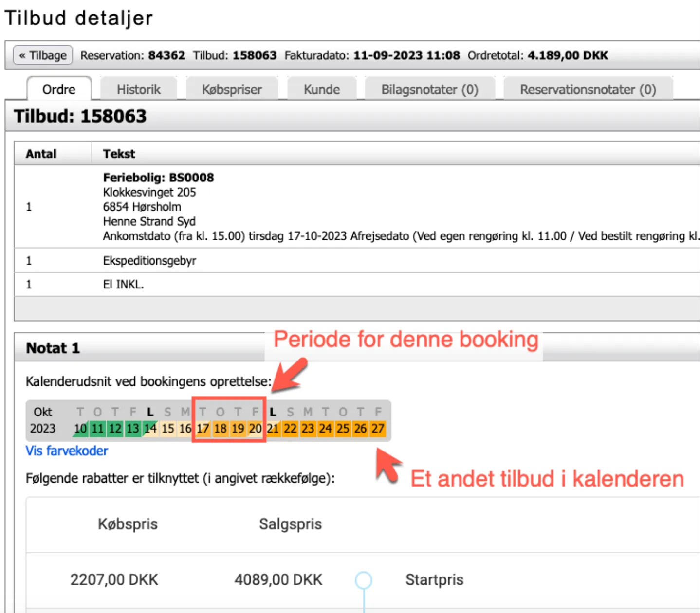This screenshot has width=700, height=613.
Task: Open the Købspriser tab
Action: pos(232,90)
